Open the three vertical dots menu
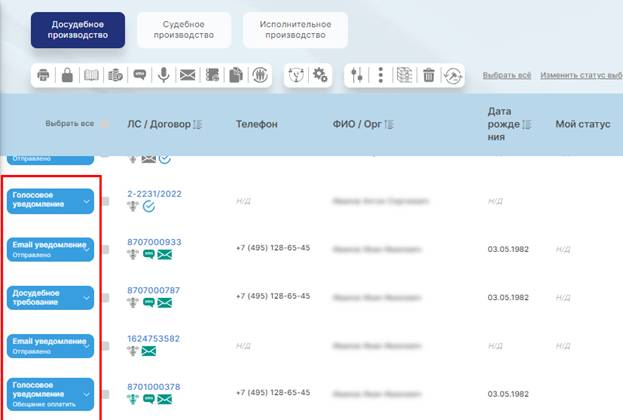Image resolution: width=623 pixels, height=420 pixels. point(381,75)
